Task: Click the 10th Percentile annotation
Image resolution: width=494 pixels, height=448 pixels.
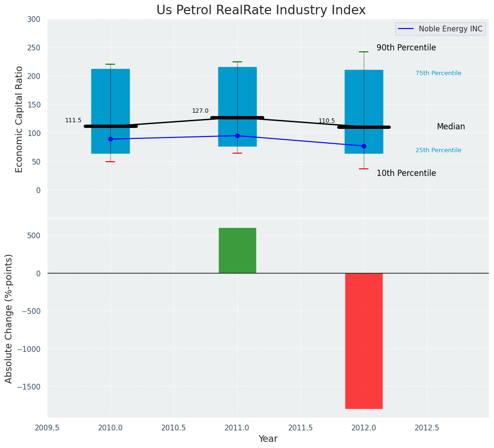Action: pos(406,174)
